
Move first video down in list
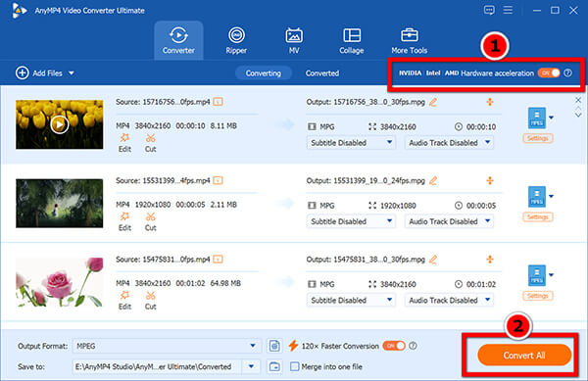coord(578,115)
